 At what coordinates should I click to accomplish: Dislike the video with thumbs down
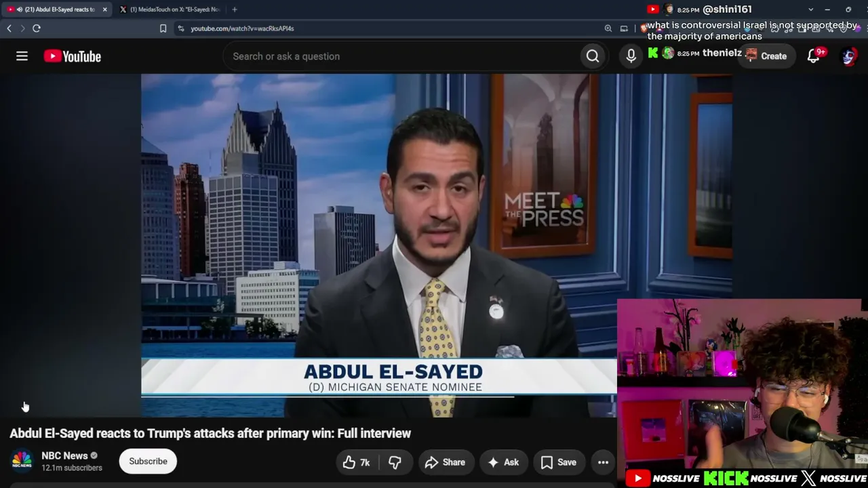395,462
